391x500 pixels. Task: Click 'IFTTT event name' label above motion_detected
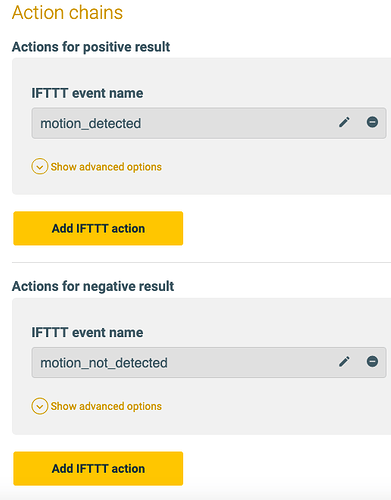pyautogui.click(x=87, y=93)
